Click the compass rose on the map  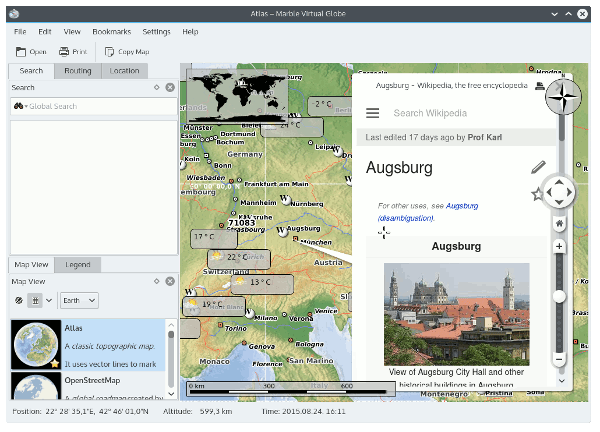563,96
